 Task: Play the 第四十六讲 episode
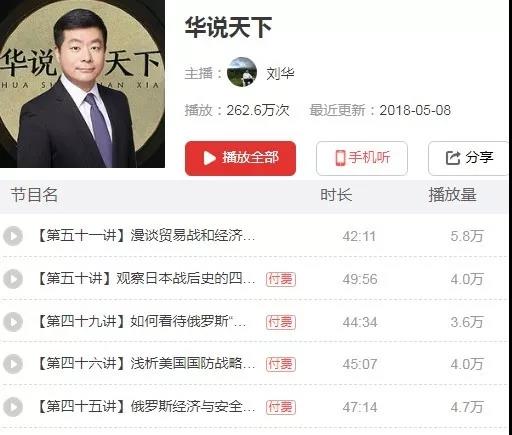(13, 364)
